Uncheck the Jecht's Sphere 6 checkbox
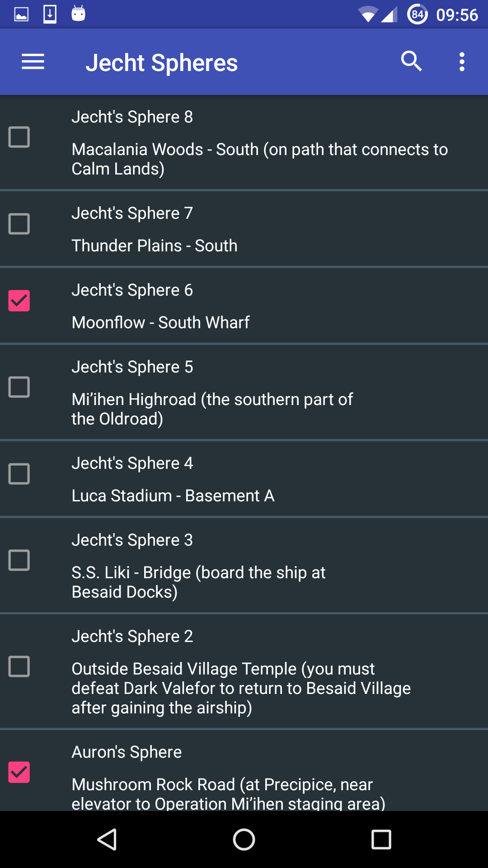Image resolution: width=488 pixels, height=868 pixels. pos(19,301)
